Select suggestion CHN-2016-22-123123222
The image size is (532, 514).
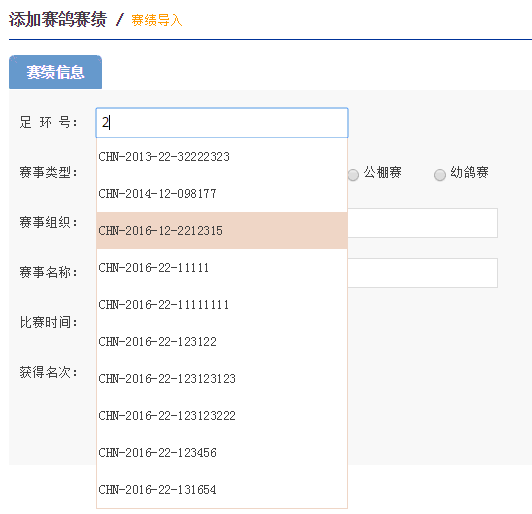click(222, 416)
